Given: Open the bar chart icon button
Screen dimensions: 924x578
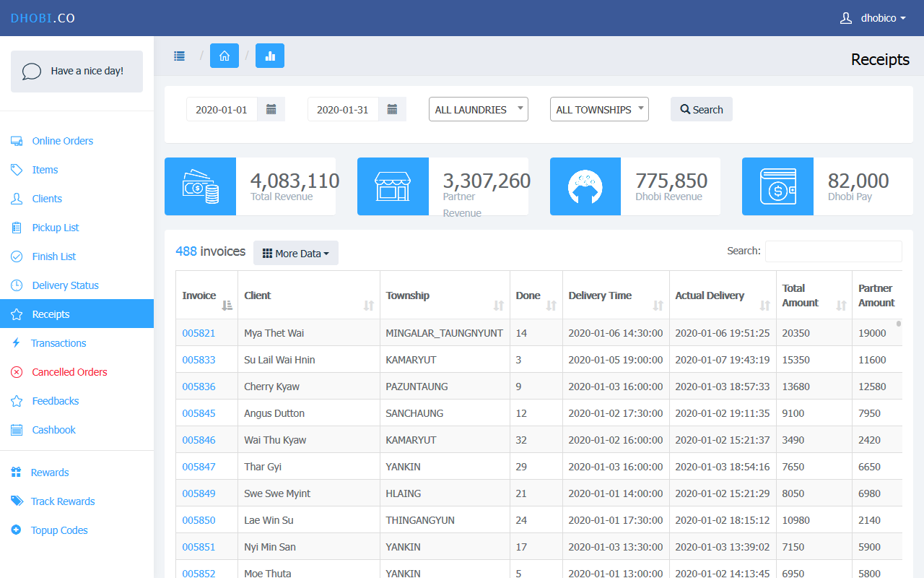Looking at the screenshot, I should [x=270, y=56].
